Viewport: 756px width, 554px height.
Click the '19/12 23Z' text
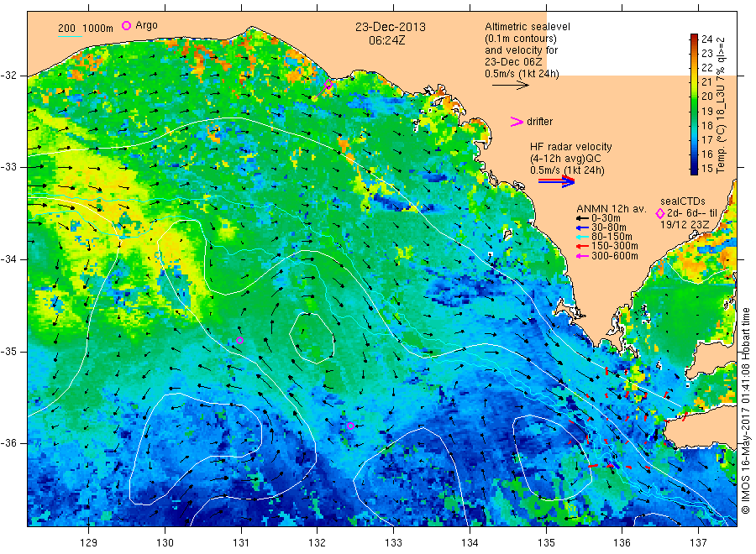pyautogui.click(x=685, y=225)
